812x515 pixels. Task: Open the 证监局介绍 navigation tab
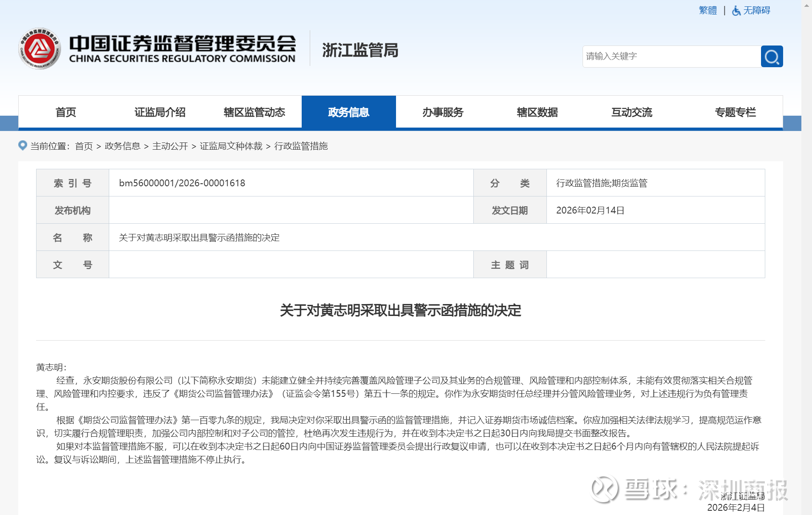point(160,112)
